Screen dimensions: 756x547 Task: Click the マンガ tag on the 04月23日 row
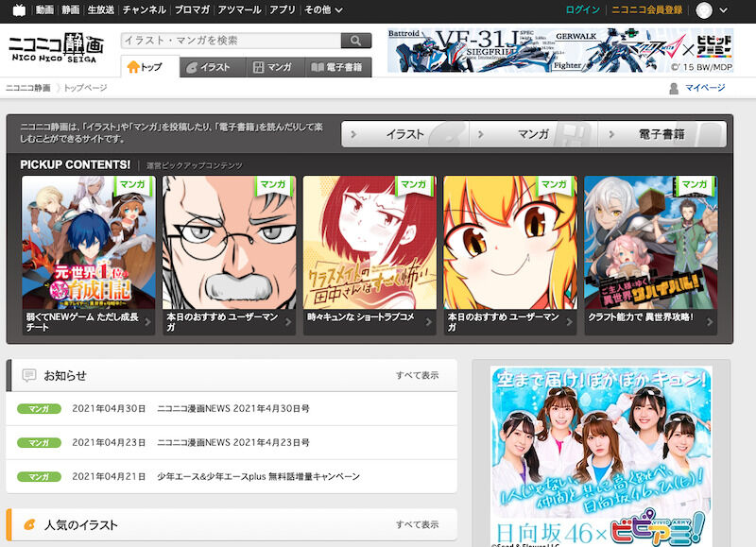click(x=39, y=442)
